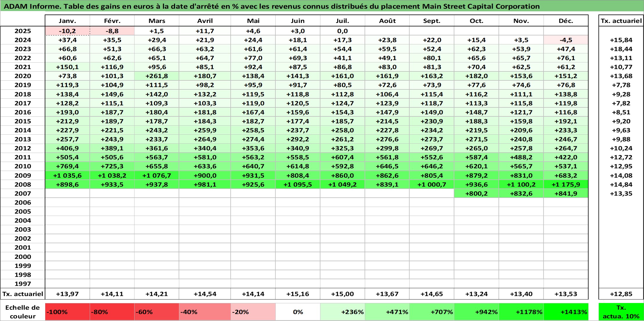Viewport: 644px width, 321px height.
Task: Select the +942% green scale swatch
Action: point(476,312)
